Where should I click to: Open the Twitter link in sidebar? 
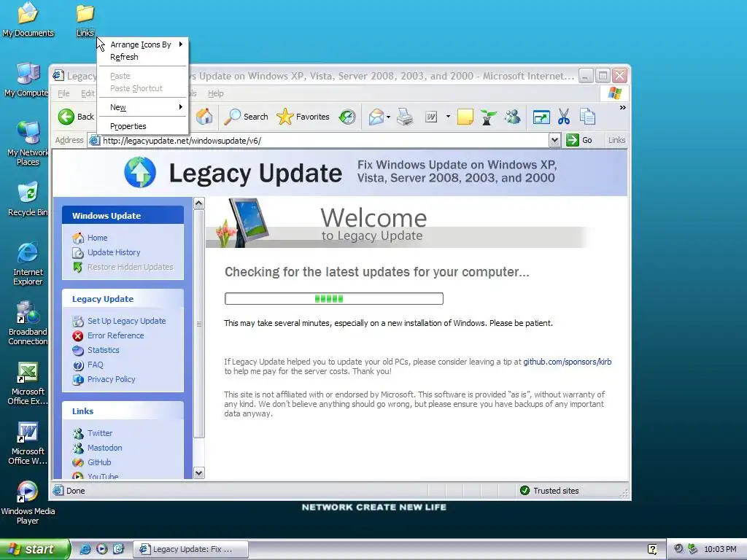tap(100, 433)
